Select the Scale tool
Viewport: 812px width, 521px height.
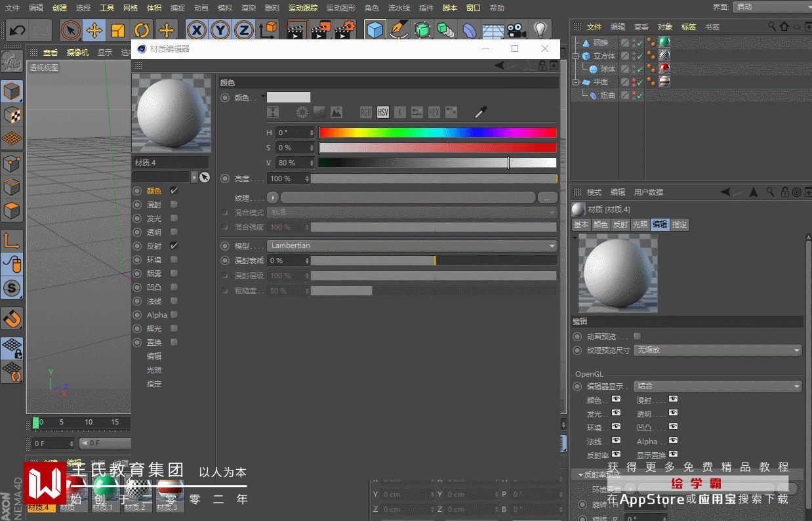(x=118, y=30)
